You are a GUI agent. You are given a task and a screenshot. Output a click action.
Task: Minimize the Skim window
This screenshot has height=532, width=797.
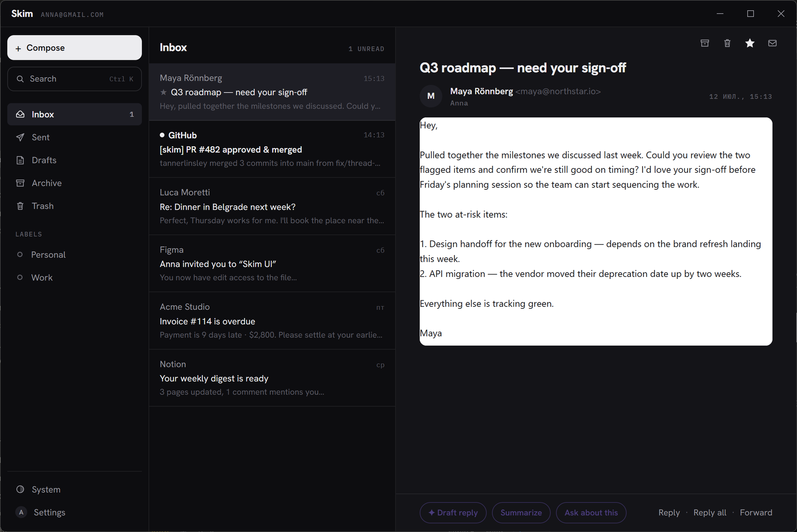coord(720,14)
